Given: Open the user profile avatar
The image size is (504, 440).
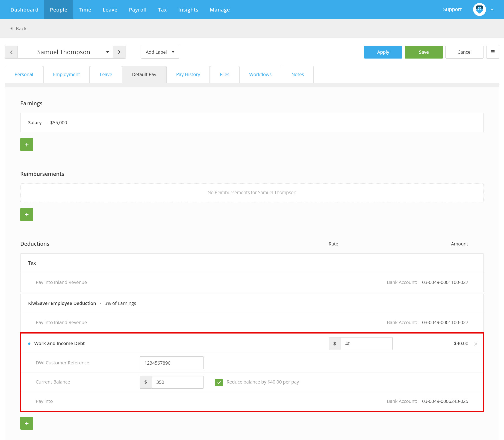Looking at the screenshot, I should [479, 10].
